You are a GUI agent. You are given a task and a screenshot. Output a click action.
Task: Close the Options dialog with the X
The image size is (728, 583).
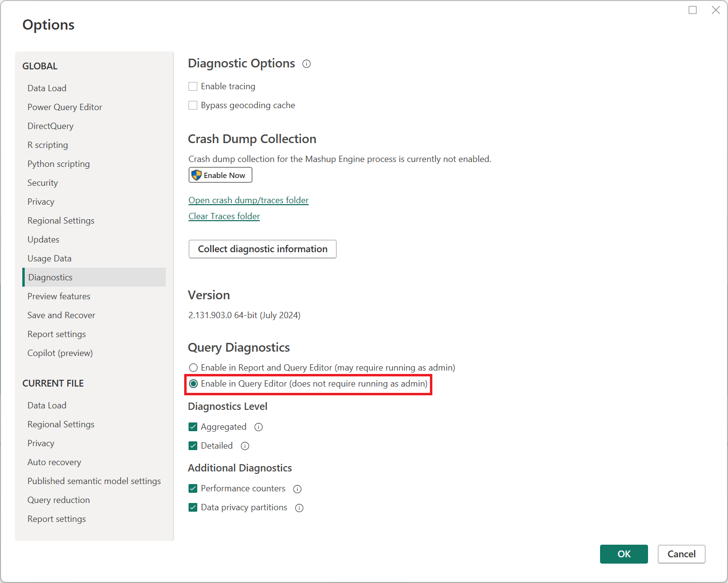point(716,10)
